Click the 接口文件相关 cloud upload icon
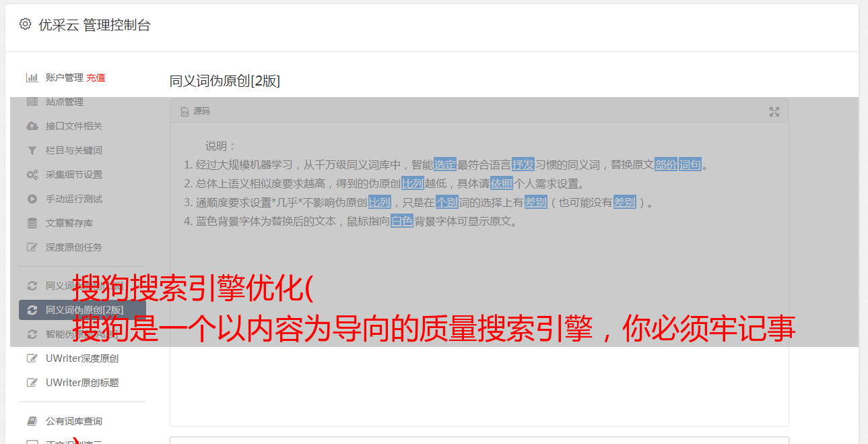 click(32, 126)
